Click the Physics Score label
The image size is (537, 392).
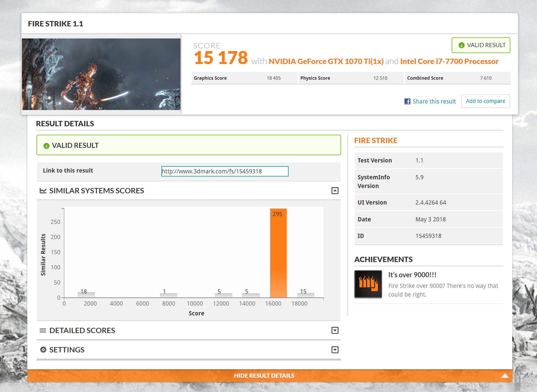pos(315,78)
